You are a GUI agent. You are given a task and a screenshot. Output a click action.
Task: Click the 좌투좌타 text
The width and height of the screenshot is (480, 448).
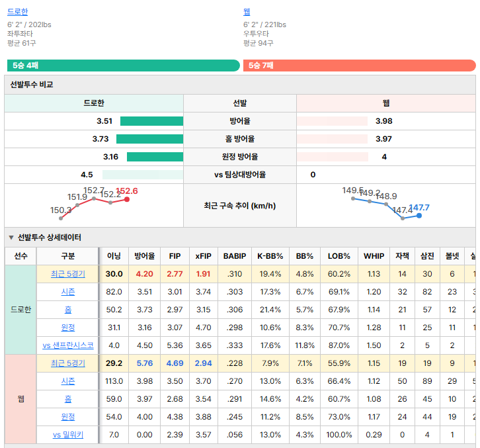pyautogui.click(x=20, y=34)
